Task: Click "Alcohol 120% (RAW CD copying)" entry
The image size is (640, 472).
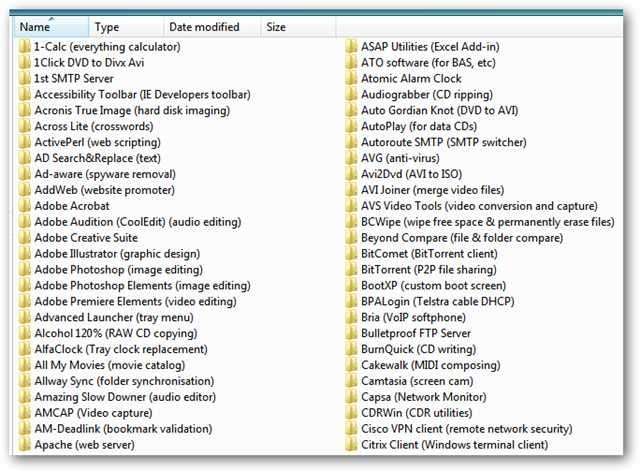Action: (116, 333)
